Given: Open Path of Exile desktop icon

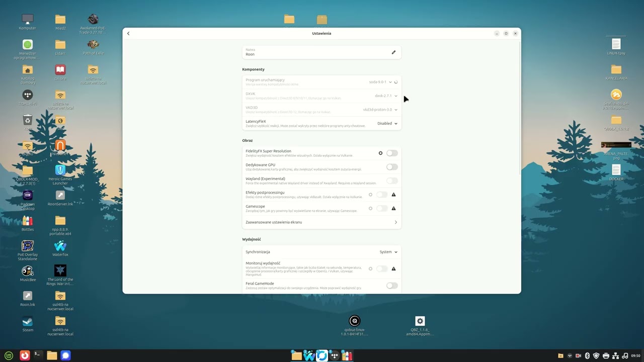Looking at the screenshot, I should (93, 47).
